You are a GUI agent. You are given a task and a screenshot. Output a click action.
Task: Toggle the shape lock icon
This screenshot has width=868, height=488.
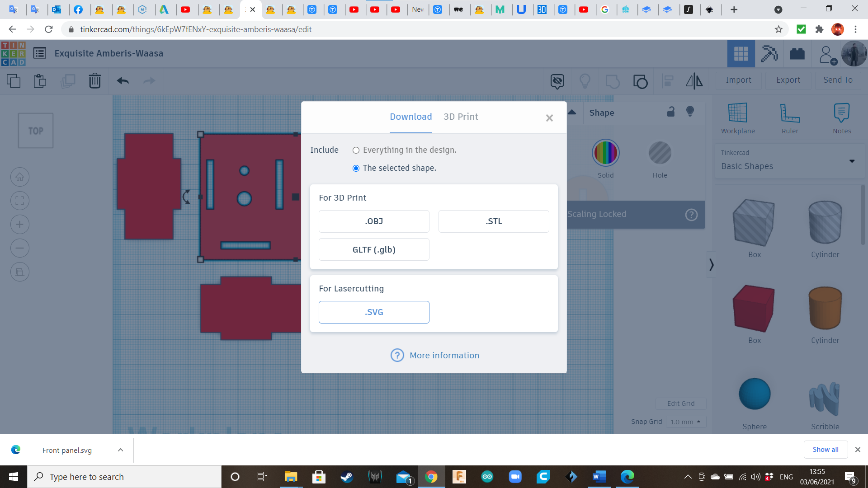point(671,112)
